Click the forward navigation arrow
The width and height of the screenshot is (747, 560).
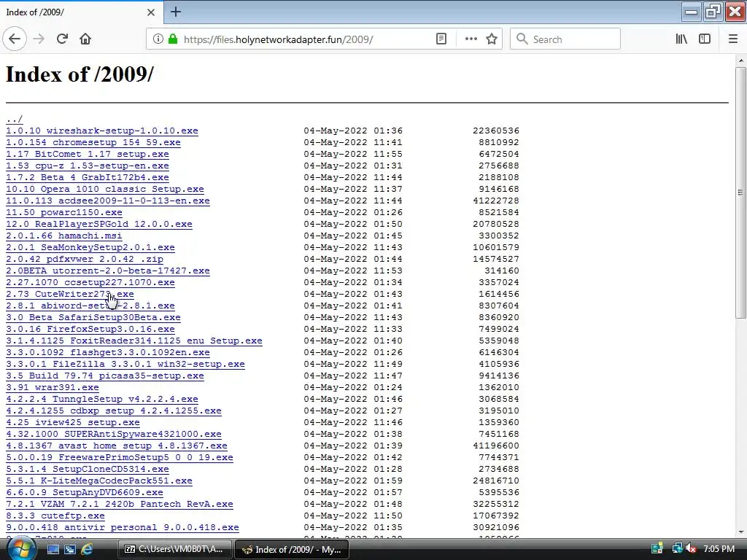39,39
